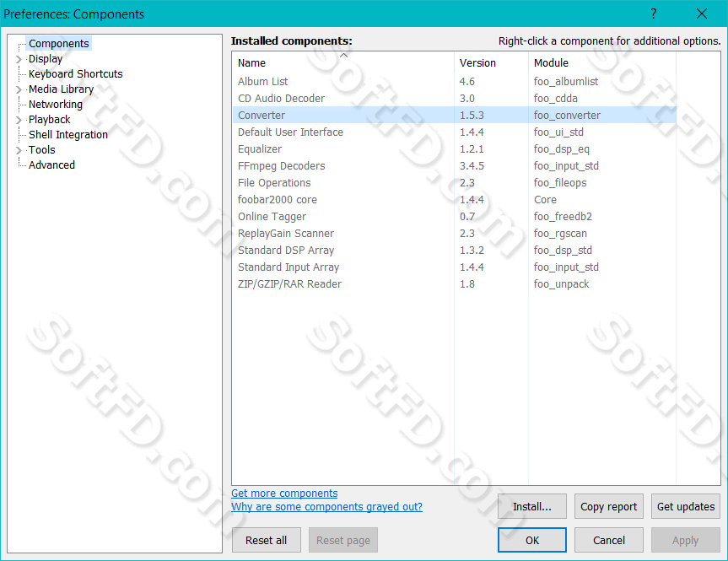Viewport: 728px width, 561px height.
Task: Click the Copy report button
Action: pos(609,506)
